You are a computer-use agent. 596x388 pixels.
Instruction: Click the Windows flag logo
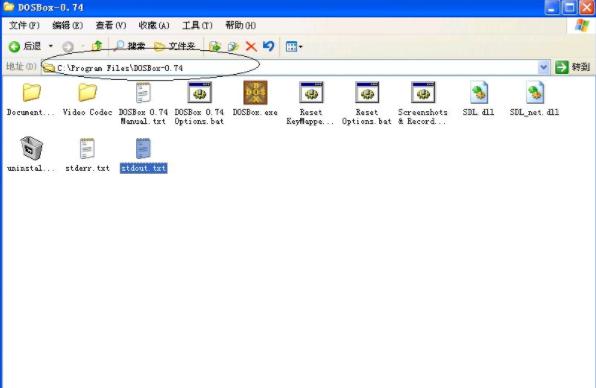(582, 25)
